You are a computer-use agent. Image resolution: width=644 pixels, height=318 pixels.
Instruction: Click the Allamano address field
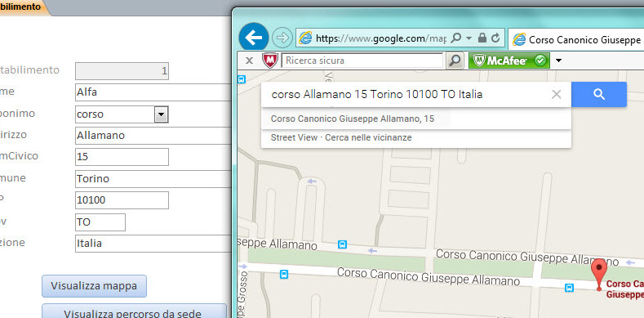(x=153, y=136)
